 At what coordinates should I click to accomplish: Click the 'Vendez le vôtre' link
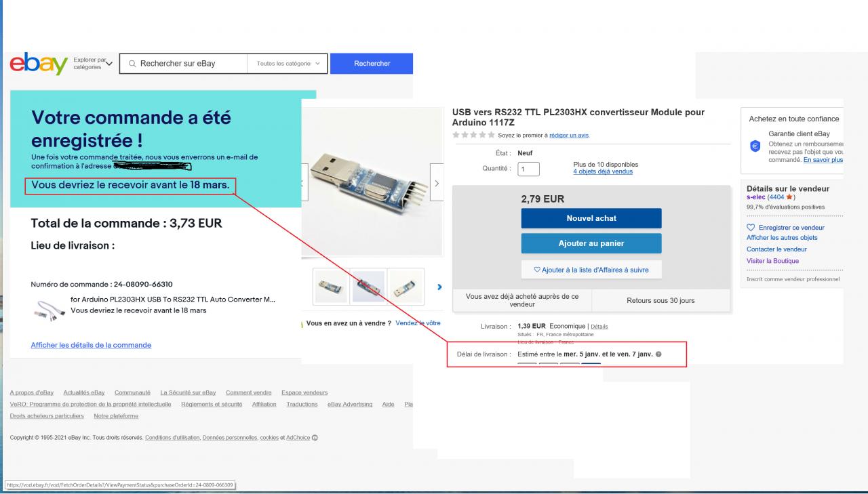(x=418, y=323)
